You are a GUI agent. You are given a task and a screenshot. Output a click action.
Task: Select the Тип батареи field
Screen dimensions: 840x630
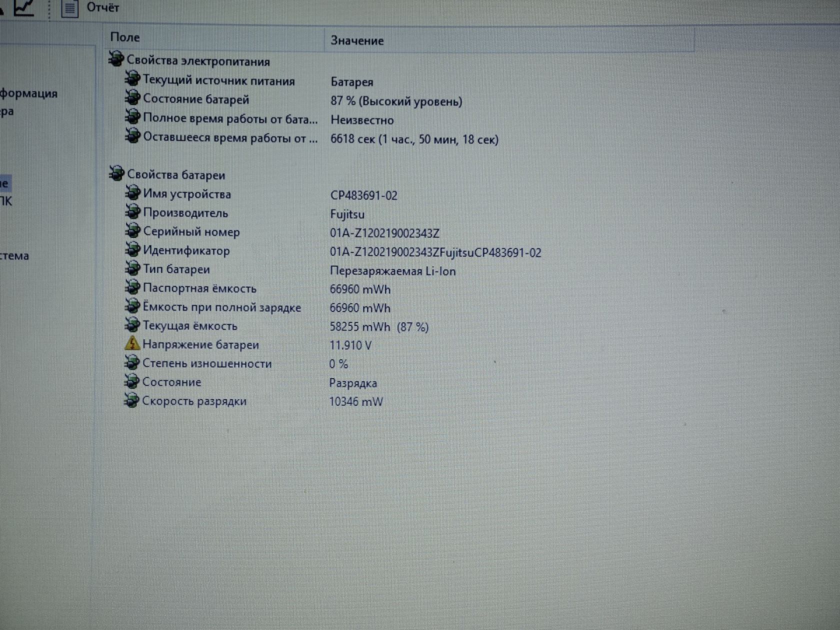coord(176,269)
